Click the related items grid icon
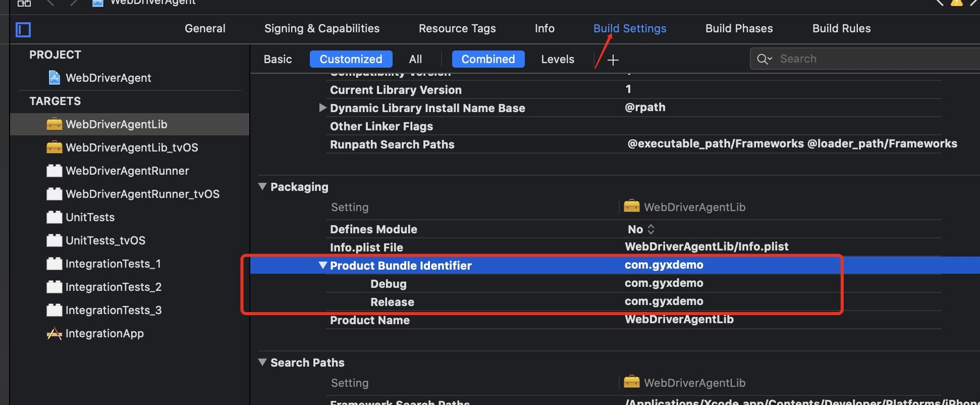This screenshot has width=980, height=405. tap(24, 3)
